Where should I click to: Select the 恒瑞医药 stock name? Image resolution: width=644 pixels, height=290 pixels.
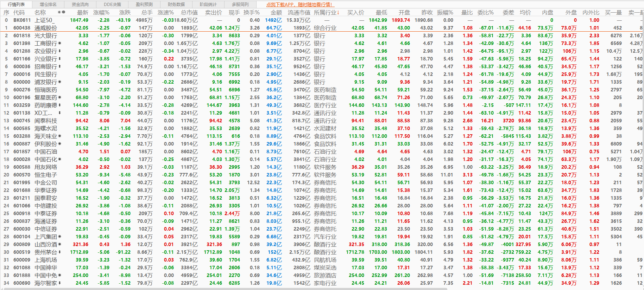pyautogui.click(x=46, y=90)
